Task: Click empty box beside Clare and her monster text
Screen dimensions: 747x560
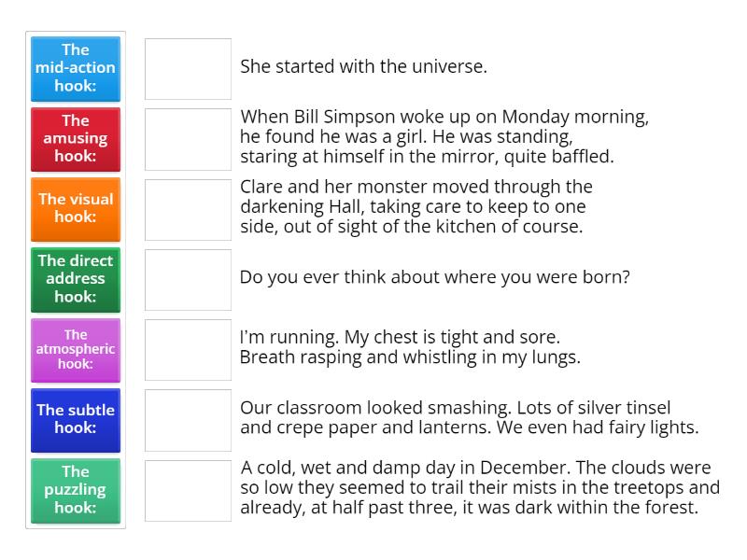Action: [x=188, y=209]
